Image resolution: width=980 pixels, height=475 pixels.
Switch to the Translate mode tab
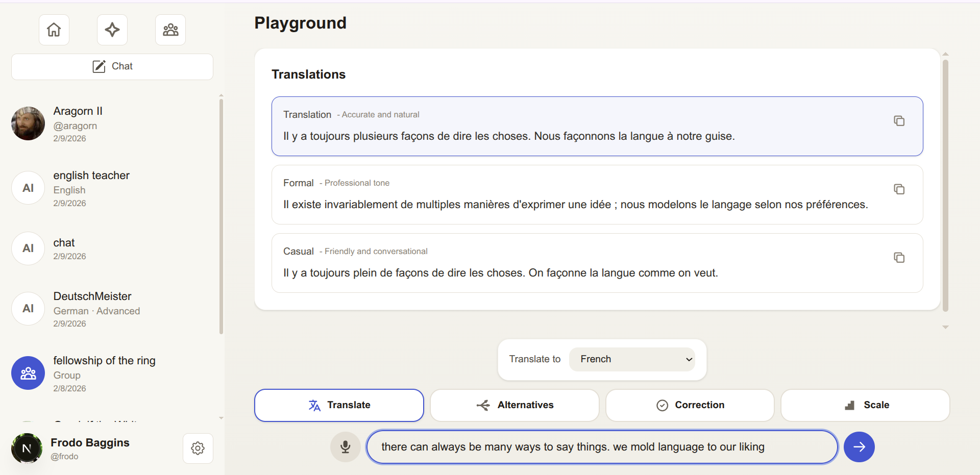click(339, 406)
